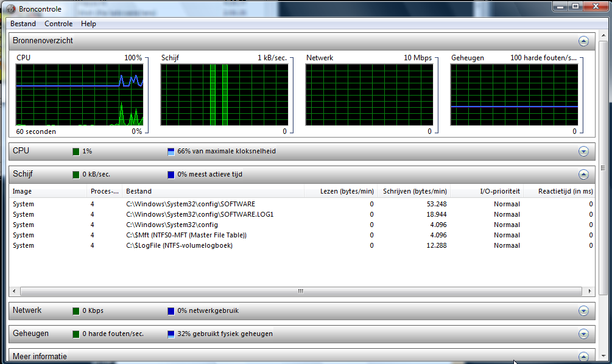Viewport: 612px width, 364px height.
Task: Open the Help menu
Action: (x=88, y=24)
